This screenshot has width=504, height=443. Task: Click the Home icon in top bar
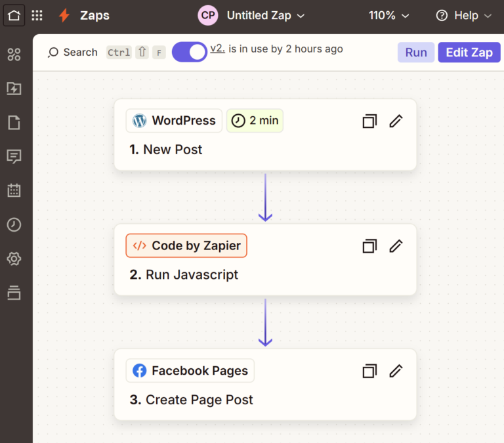pos(14,15)
